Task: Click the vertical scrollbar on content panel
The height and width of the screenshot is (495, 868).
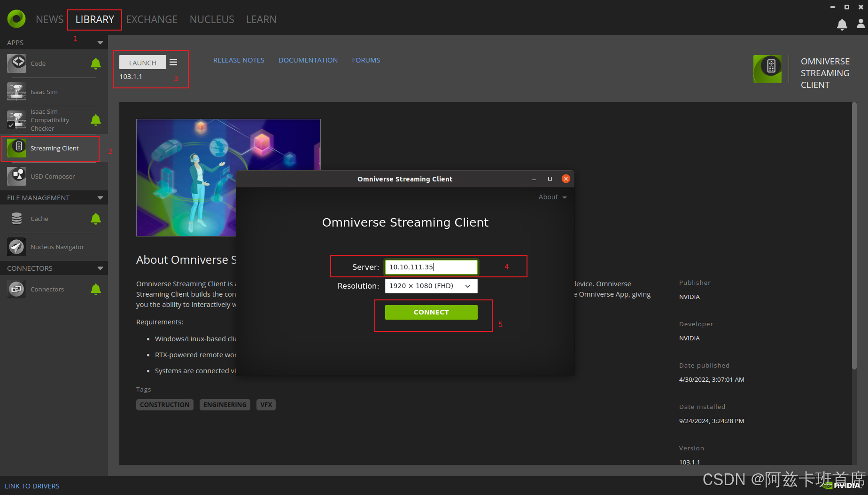Action: coord(854,235)
